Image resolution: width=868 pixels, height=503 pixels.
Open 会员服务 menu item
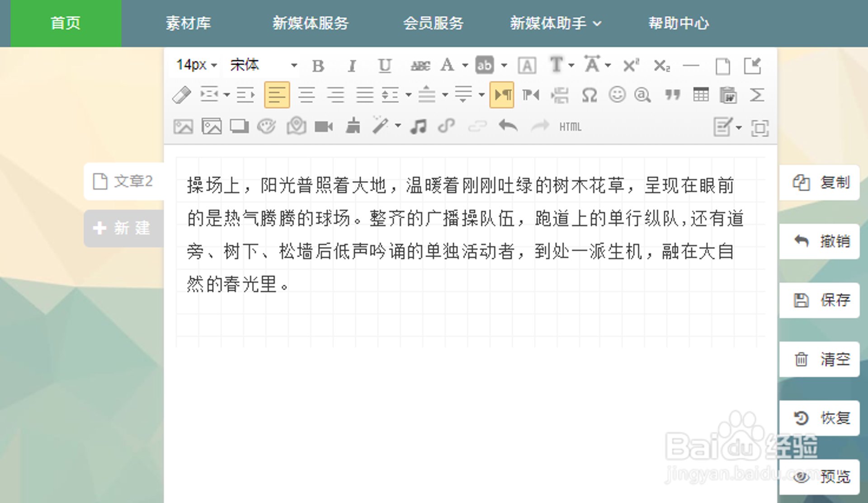point(434,24)
